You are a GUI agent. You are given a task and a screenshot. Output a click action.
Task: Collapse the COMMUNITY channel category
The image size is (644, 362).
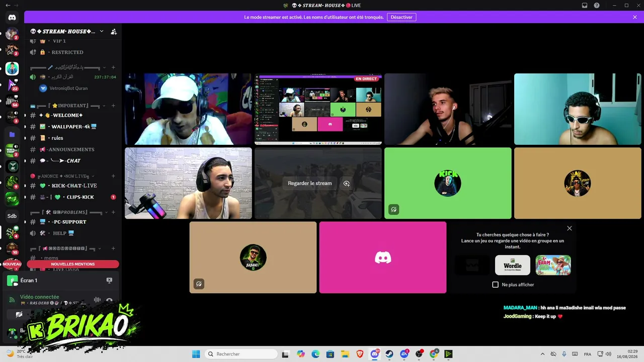(100, 248)
